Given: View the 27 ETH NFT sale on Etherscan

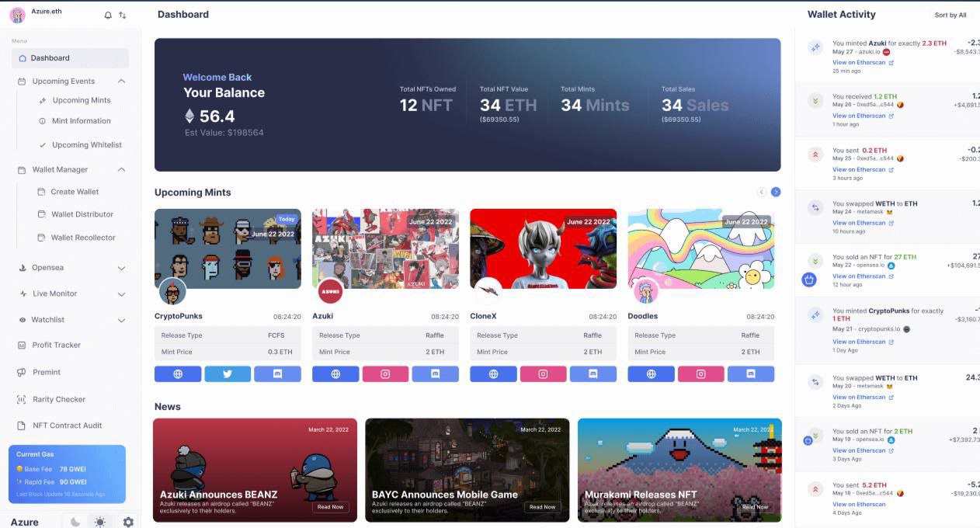Looking at the screenshot, I should pos(863,276).
